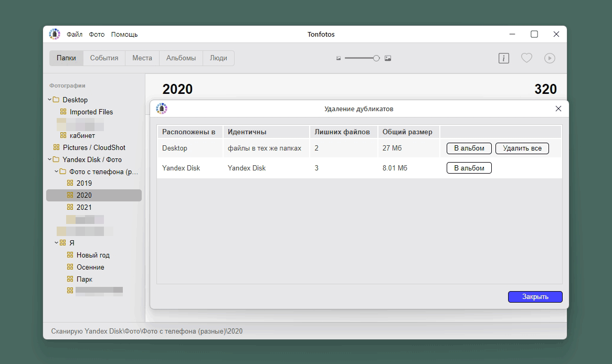612x364 pixels.
Task: Click the large thumbnail size icon
Action: pos(387,58)
